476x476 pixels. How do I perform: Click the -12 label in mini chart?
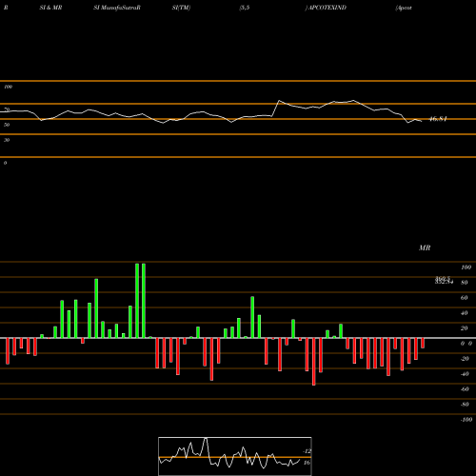pos(307,451)
